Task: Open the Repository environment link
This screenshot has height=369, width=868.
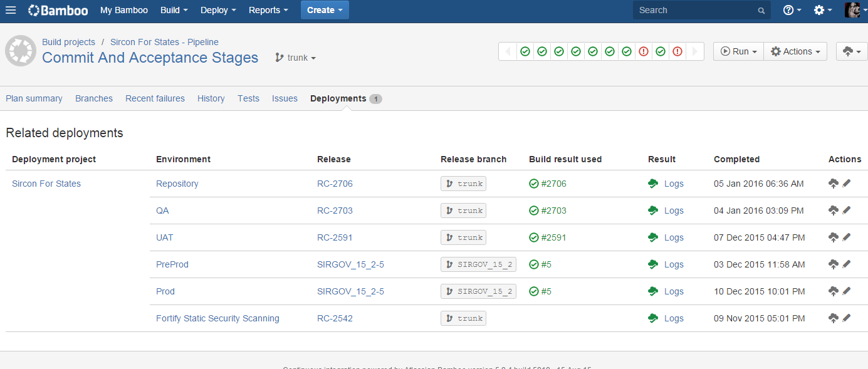Action: (177, 184)
